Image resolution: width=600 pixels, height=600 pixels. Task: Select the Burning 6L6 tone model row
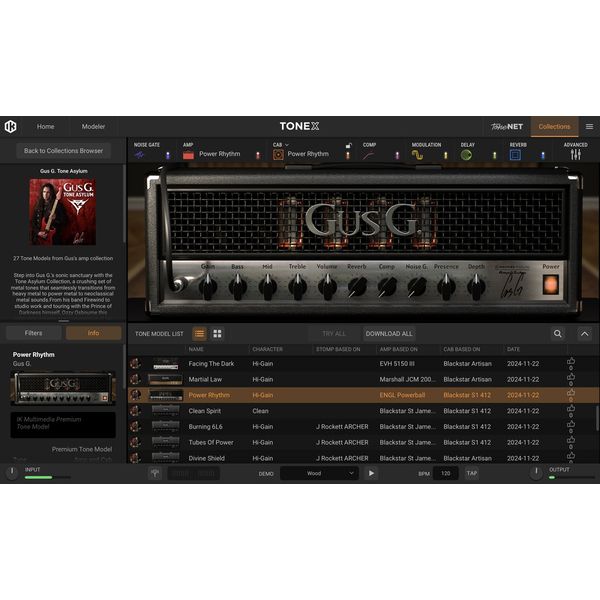coord(363,427)
